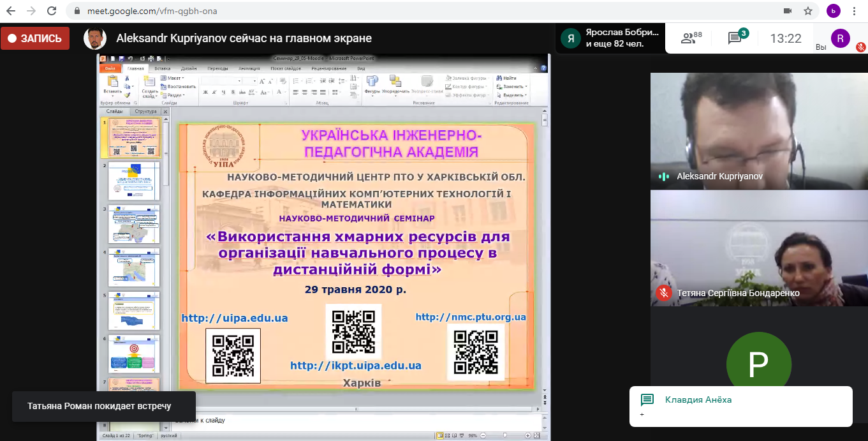
Task: Click the red muted microphone indicator by your avatar
Action: (x=860, y=47)
